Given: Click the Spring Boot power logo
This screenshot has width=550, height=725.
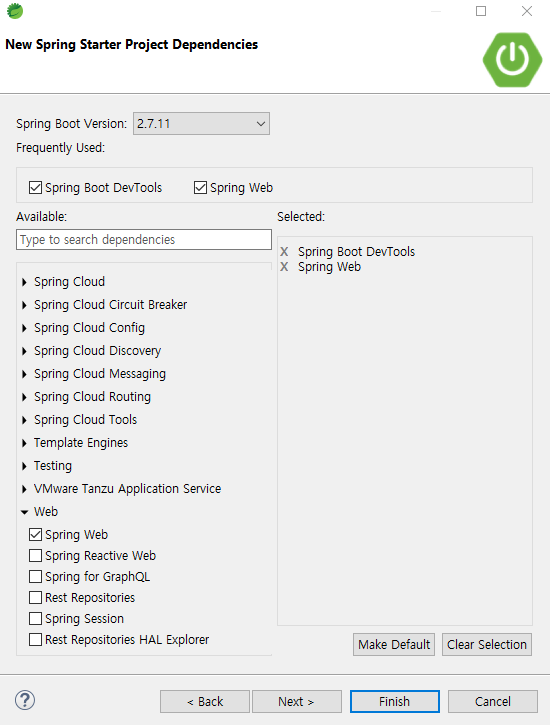Looking at the screenshot, I should pos(512,60).
